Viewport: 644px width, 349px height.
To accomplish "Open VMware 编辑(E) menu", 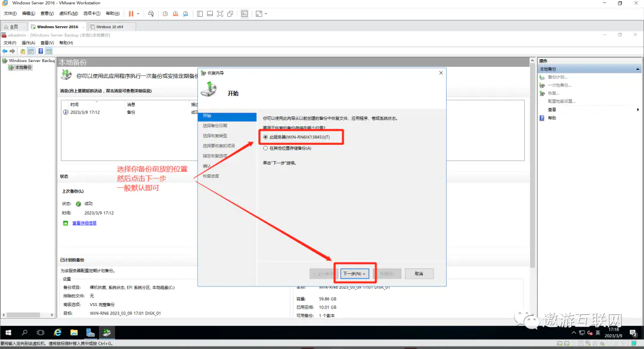I will click(x=29, y=14).
